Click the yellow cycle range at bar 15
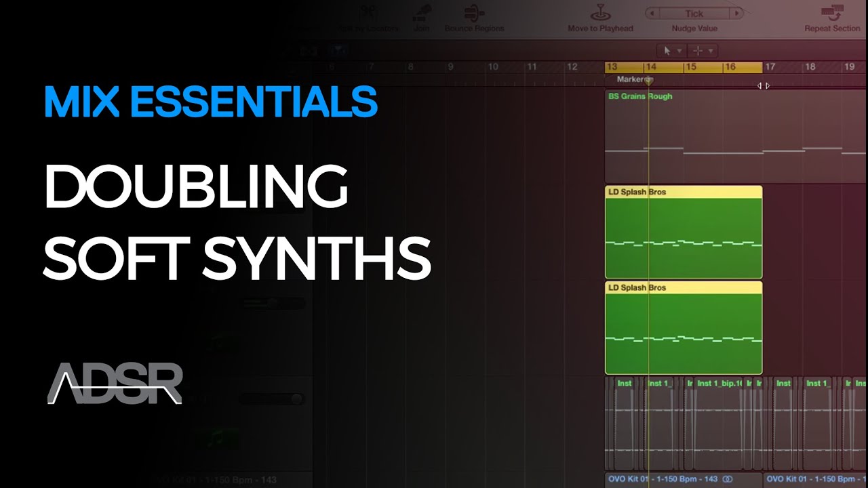 point(690,67)
